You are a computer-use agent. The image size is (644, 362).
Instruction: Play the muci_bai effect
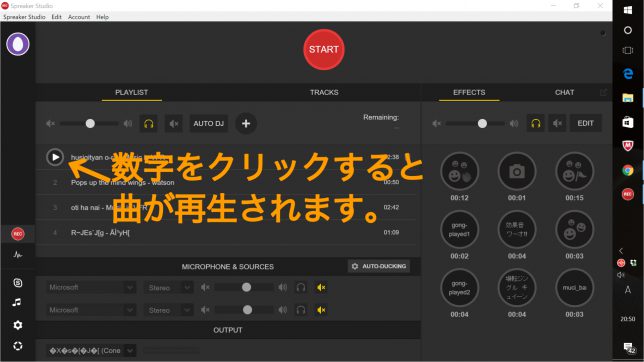(x=574, y=288)
